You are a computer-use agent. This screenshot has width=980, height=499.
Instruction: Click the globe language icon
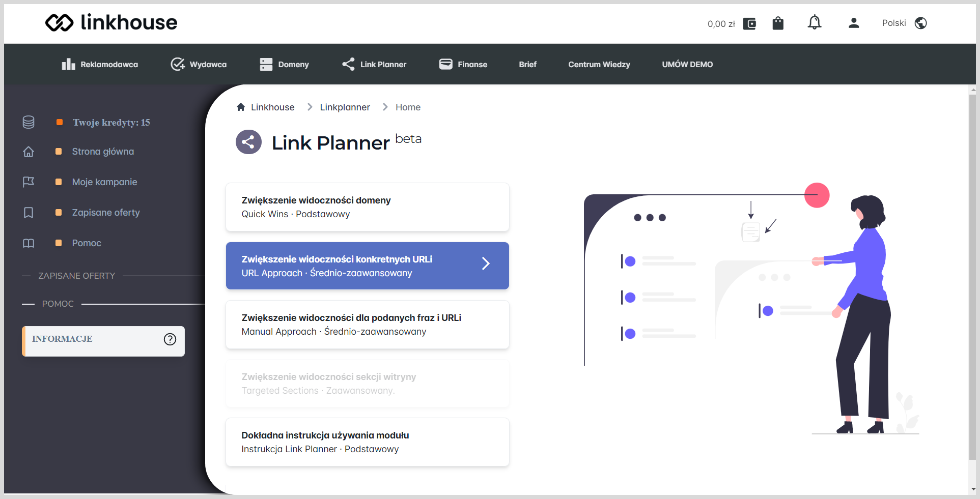[x=920, y=23]
